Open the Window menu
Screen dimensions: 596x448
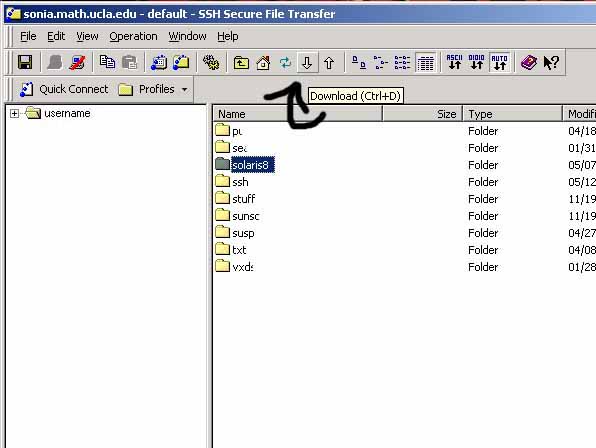[x=187, y=36]
